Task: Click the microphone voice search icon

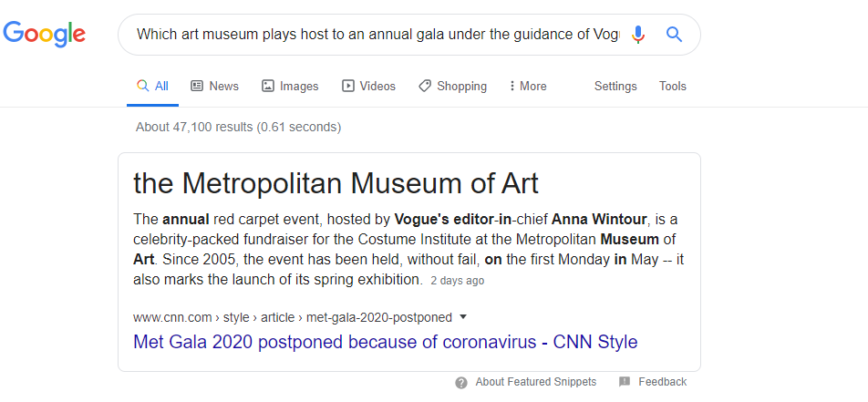Action: coord(638,35)
